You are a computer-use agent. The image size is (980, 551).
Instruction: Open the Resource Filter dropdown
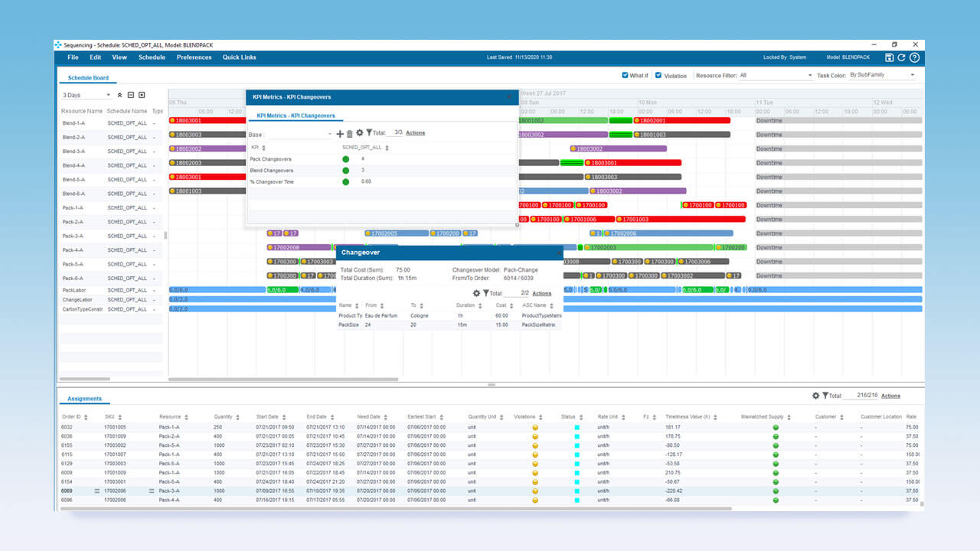point(775,76)
